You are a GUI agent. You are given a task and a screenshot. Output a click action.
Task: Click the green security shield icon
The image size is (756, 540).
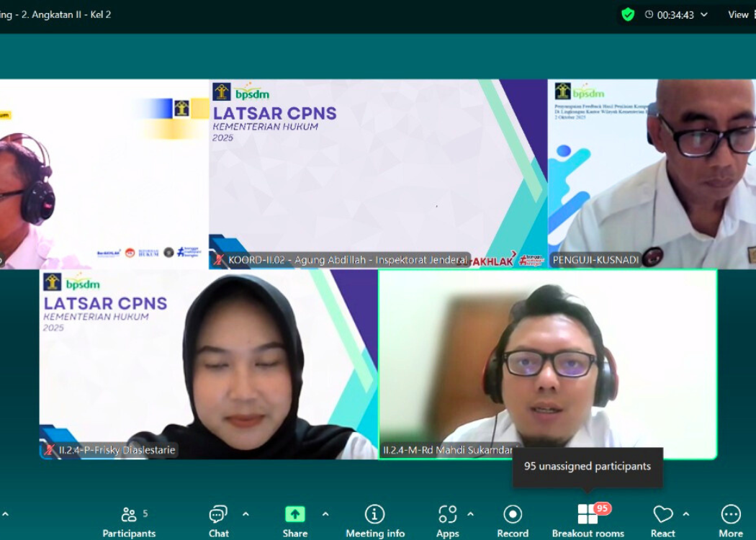(x=628, y=14)
